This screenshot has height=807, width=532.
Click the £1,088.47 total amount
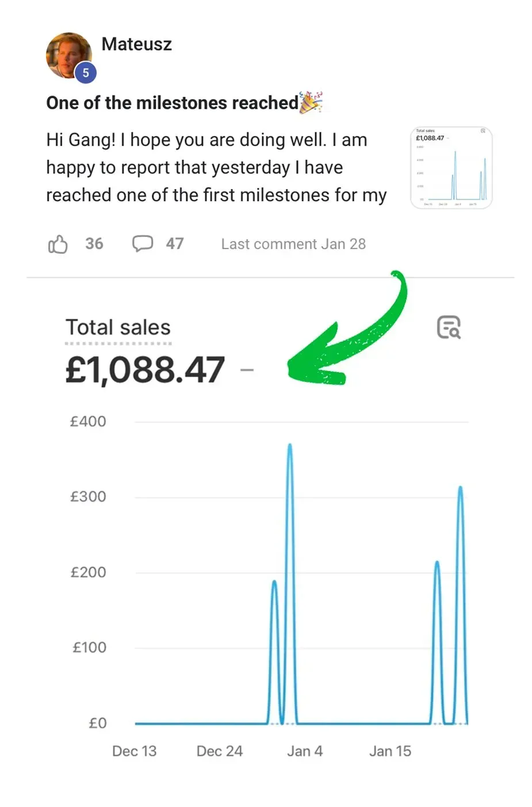[x=145, y=370]
